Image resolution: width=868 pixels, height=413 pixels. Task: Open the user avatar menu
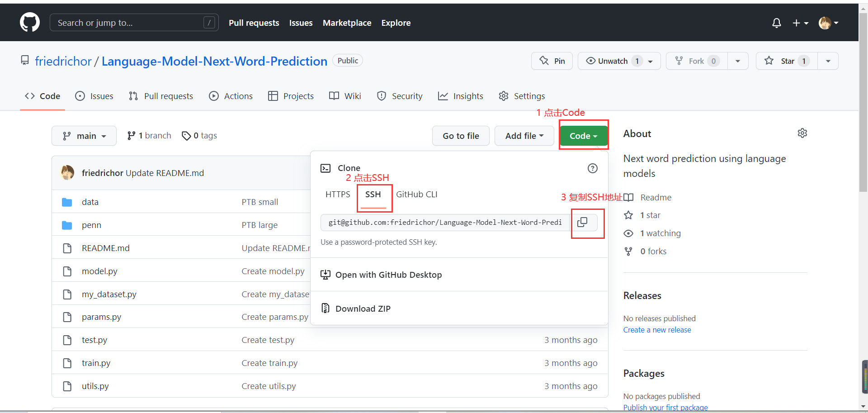coord(829,23)
